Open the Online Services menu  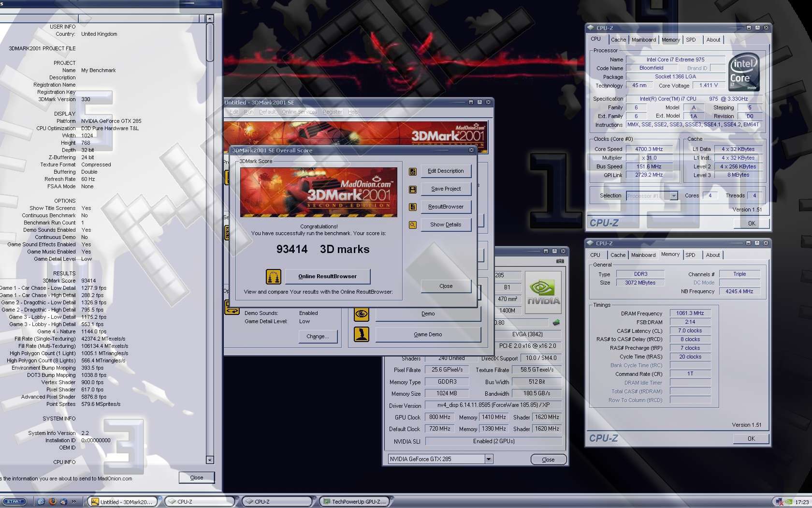(299, 112)
